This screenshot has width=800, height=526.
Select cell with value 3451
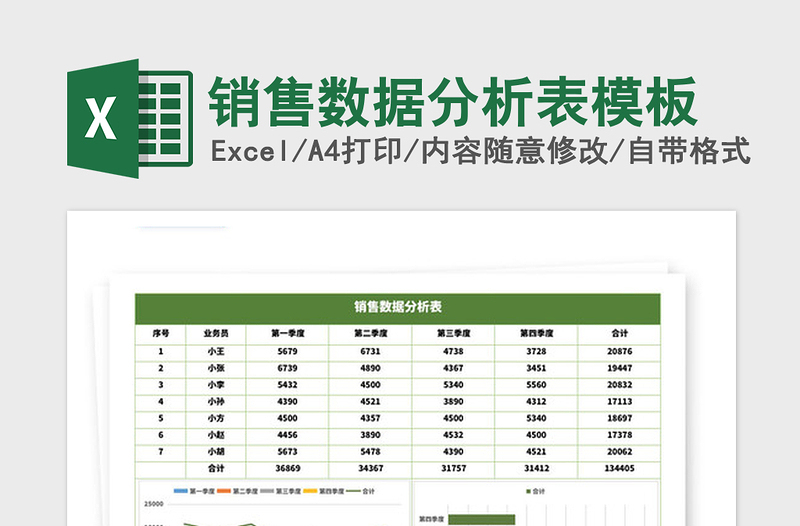pyautogui.click(x=536, y=368)
